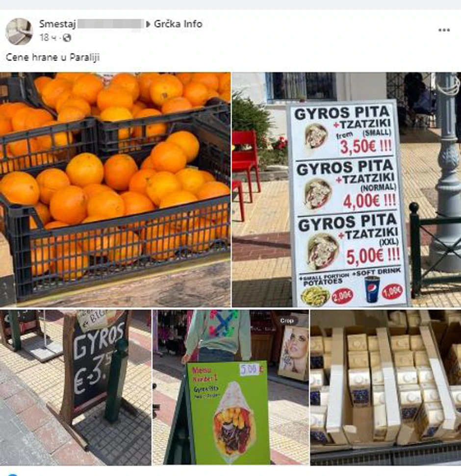Click the 5.00 € tag on green sign
The image size is (461, 476).
point(252,370)
